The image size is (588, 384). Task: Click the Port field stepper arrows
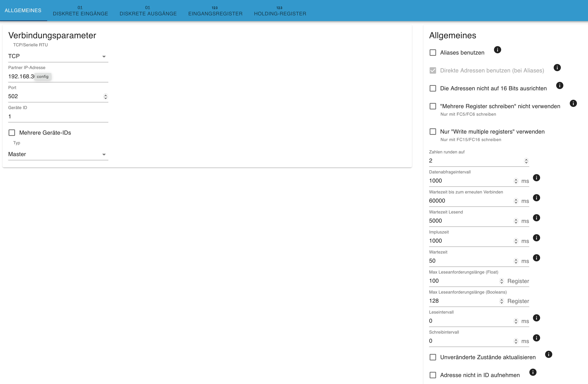coord(105,97)
